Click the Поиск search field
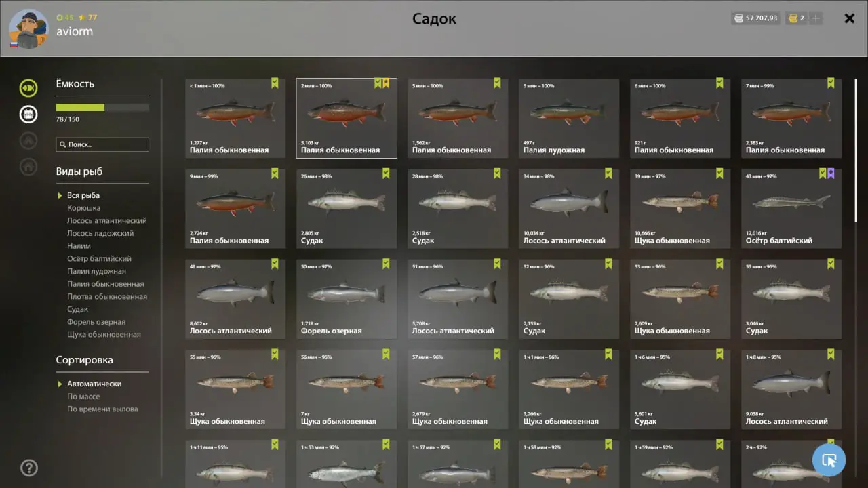 click(102, 144)
